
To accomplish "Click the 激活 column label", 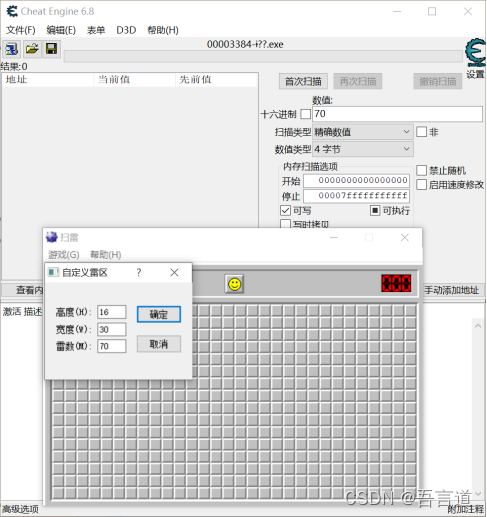I will (12, 312).
